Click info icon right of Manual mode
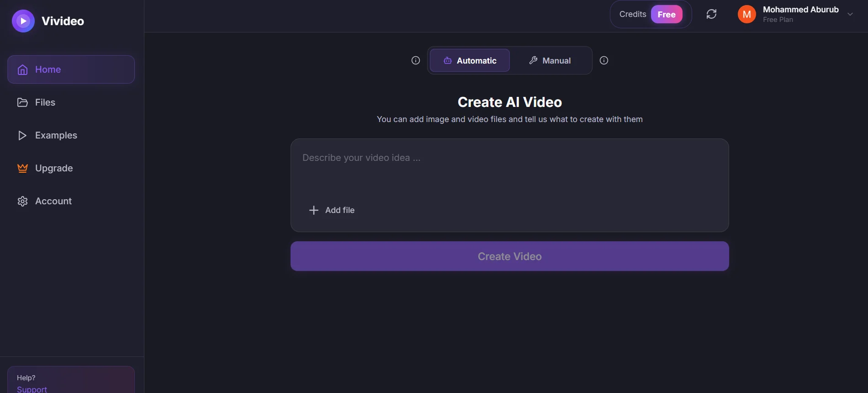This screenshot has width=868, height=393. click(604, 60)
